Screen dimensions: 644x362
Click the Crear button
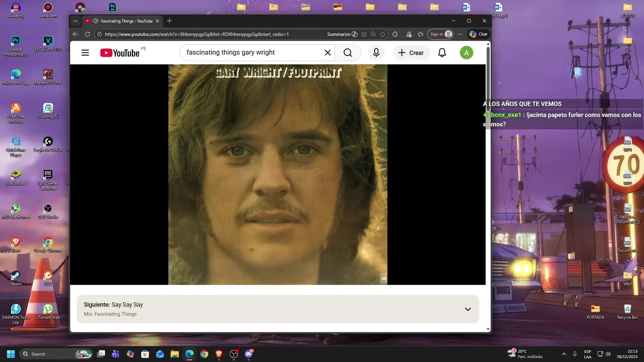click(x=411, y=53)
